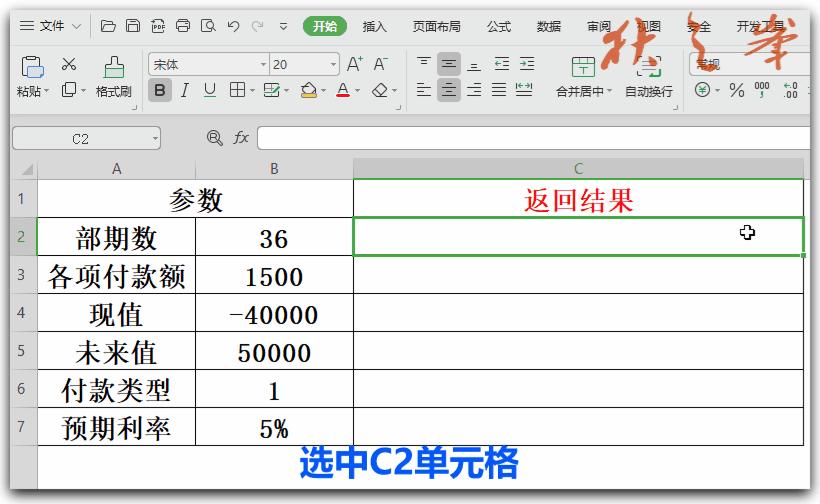Toggle vertical middle alignment
This screenshot has width=820, height=504.
pos(449,64)
